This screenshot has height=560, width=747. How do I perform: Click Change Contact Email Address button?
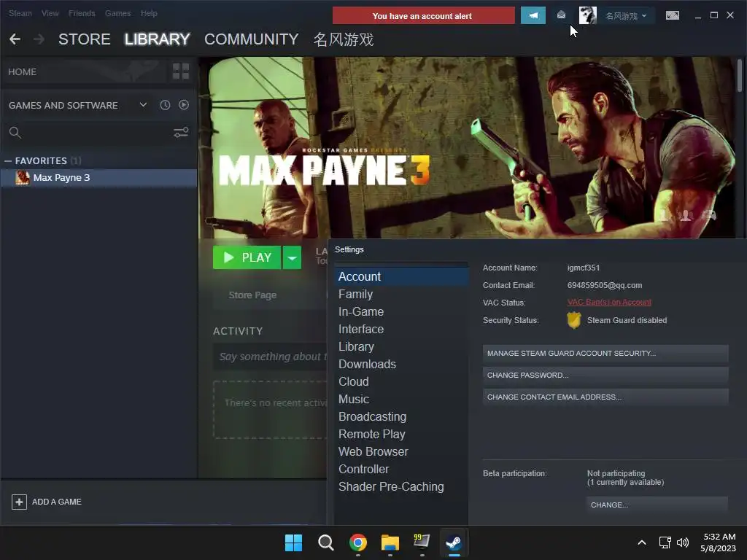pyautogui.click(x=605, y=397)
